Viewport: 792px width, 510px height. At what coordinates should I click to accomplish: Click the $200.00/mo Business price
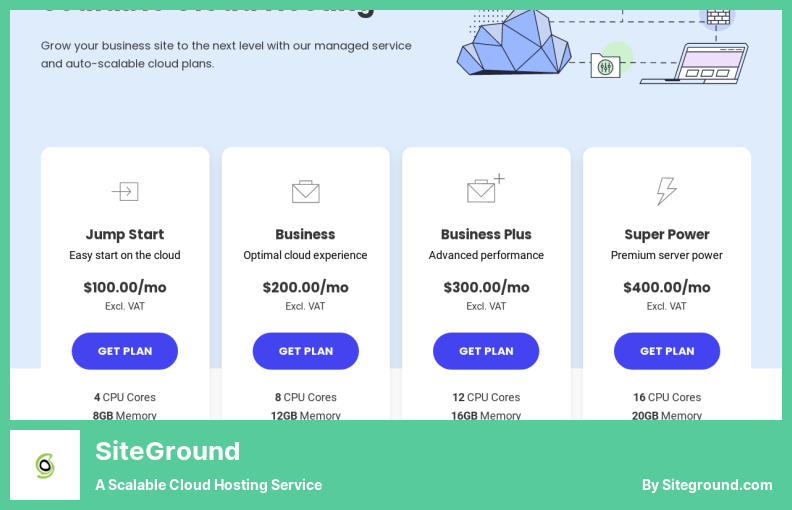coord(305,287)
